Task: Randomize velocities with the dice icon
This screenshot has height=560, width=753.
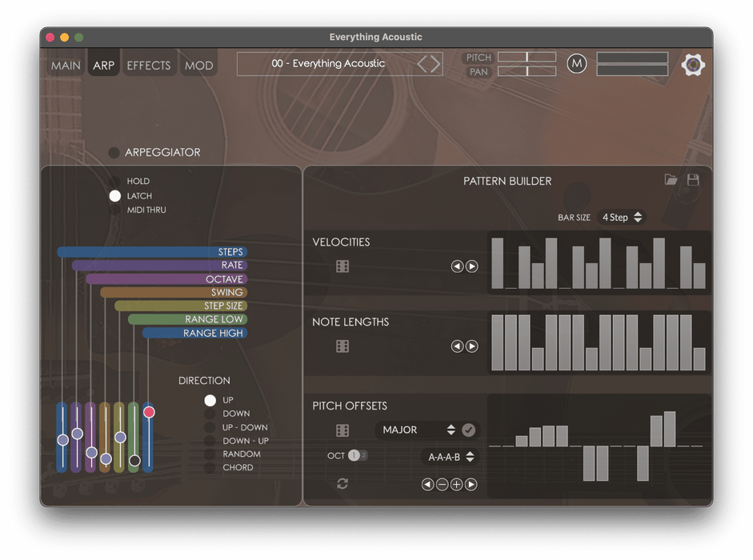Action: 342,266
